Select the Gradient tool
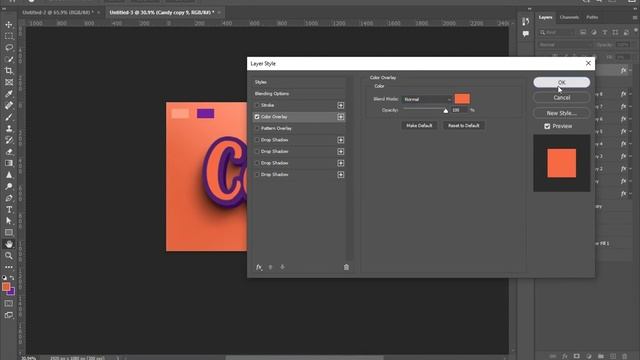Viewport: 640px width, 360px height. (x=9, y=163)
